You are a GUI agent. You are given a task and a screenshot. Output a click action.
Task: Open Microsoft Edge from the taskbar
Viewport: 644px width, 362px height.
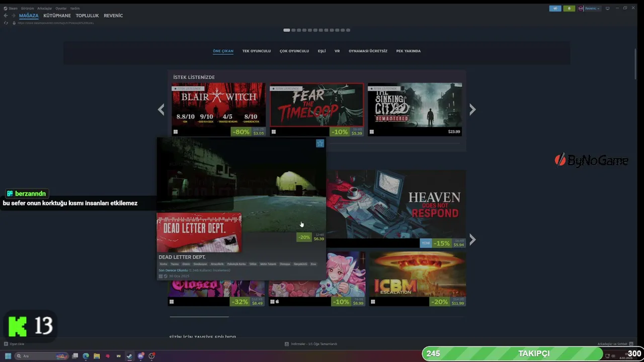86,356
